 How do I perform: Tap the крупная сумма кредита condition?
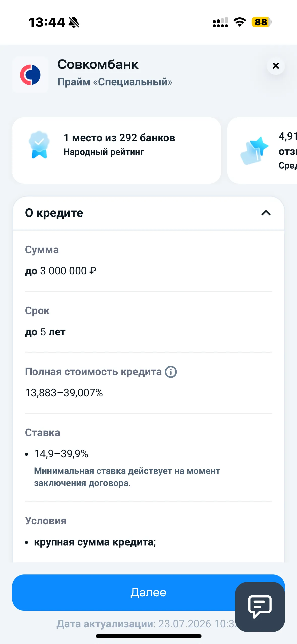(x=95, y=542)
